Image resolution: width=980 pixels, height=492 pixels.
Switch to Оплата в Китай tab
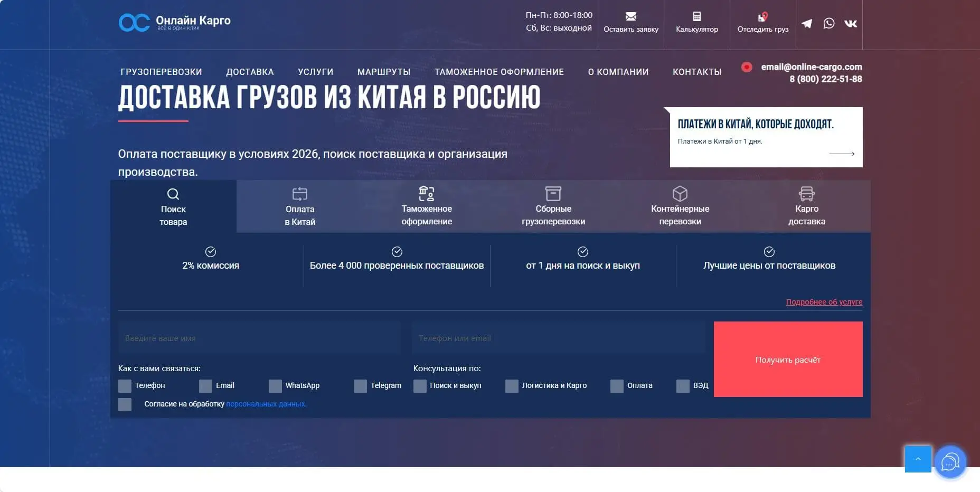[x=300, y=207]
